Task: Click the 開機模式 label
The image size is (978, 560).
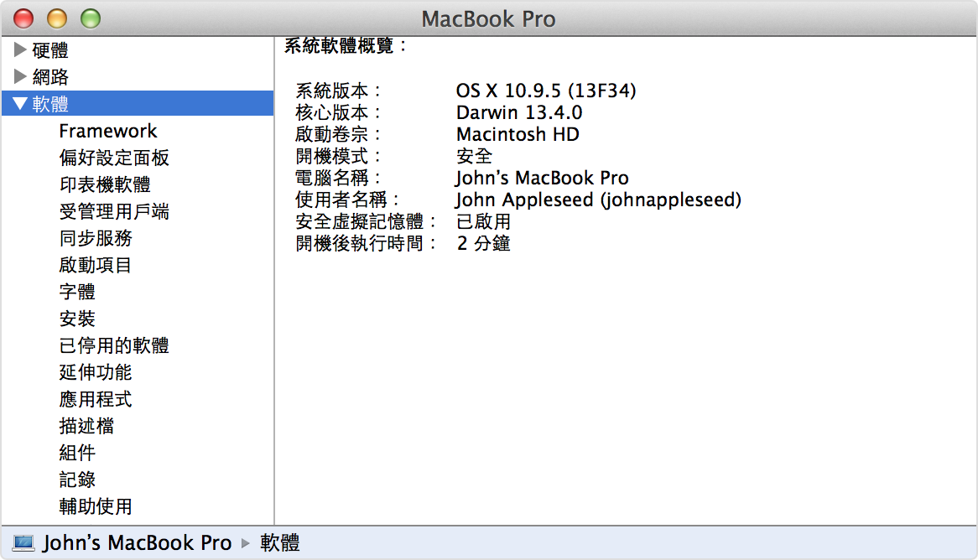Action: pos(337,157)
